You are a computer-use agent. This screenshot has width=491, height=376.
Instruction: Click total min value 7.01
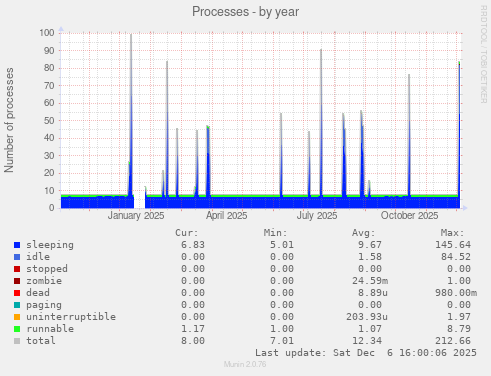282,341
